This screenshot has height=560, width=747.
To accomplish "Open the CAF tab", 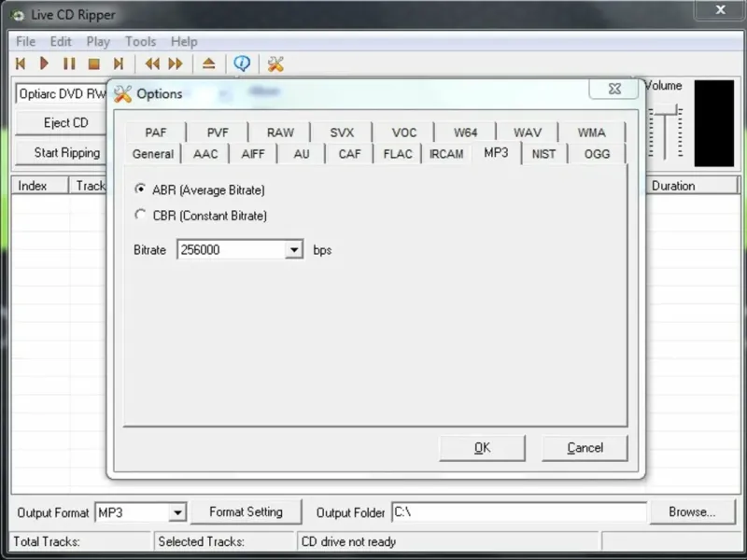I will [349, 154].
